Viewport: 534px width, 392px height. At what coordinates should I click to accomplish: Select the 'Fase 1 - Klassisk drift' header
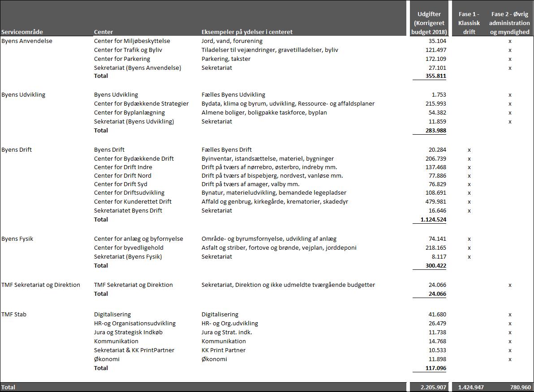[x=469, y=23]
